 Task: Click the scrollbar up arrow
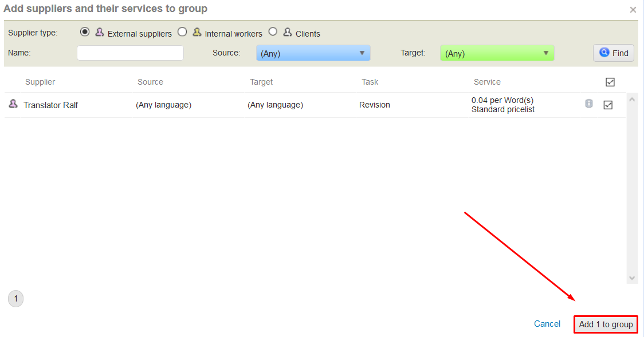pos(633,100)
